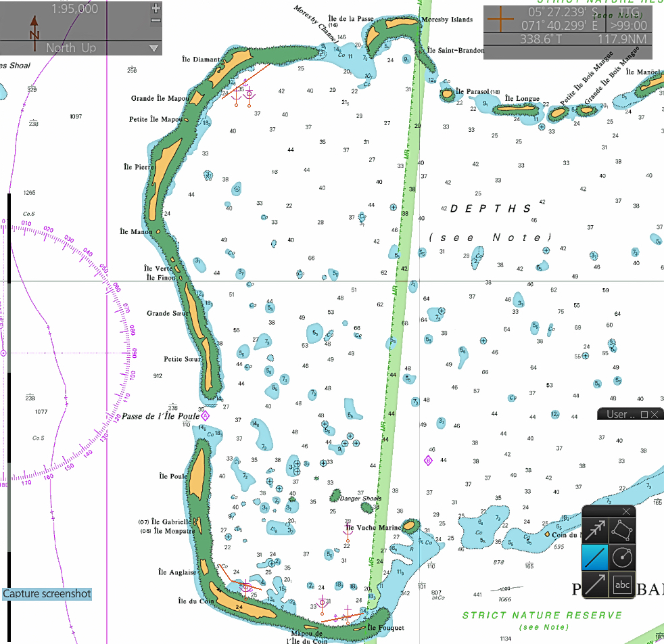Click the Danger Shoals label
Screen dimensions: 664x644
[361, 499]
